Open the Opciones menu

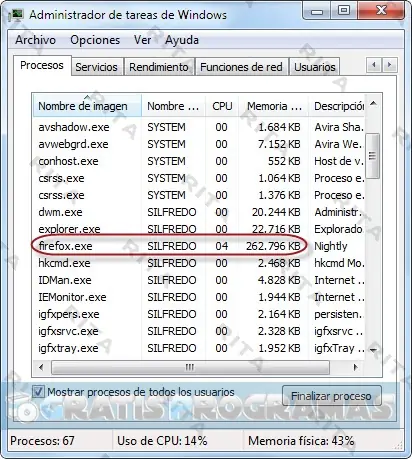tap(95, 40)
